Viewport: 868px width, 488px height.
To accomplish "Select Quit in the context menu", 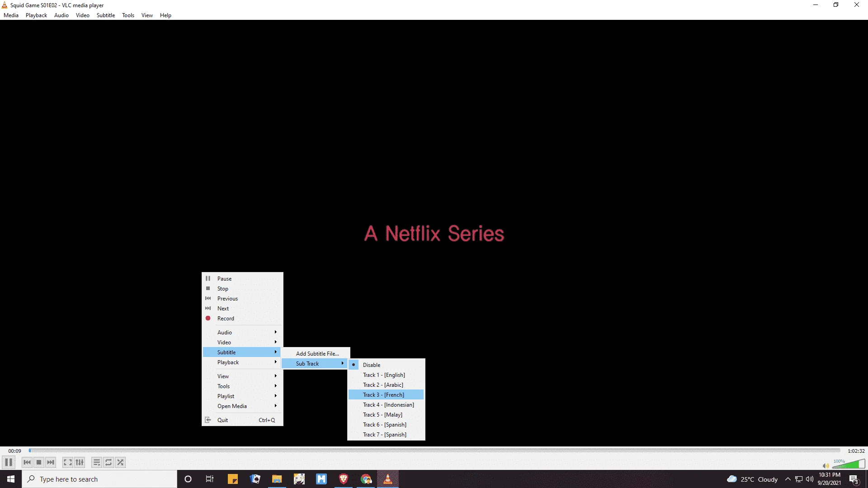I will coord(242,420).
